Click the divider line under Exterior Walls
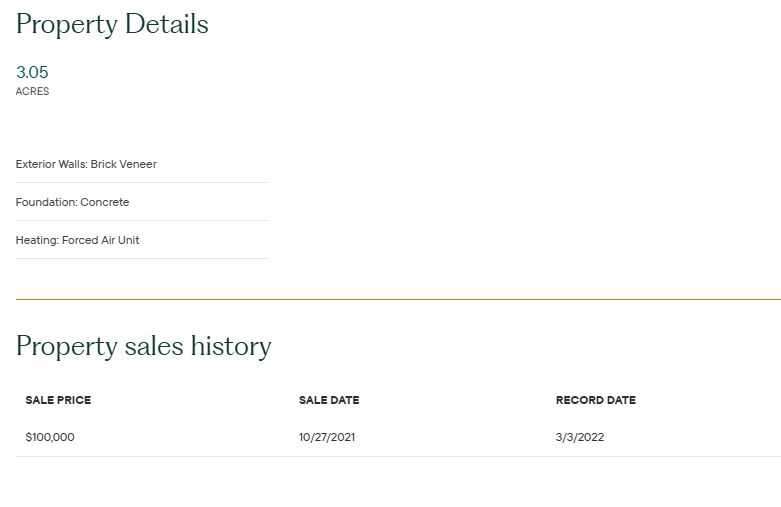 pyautogui.click(x=142, y=182)
